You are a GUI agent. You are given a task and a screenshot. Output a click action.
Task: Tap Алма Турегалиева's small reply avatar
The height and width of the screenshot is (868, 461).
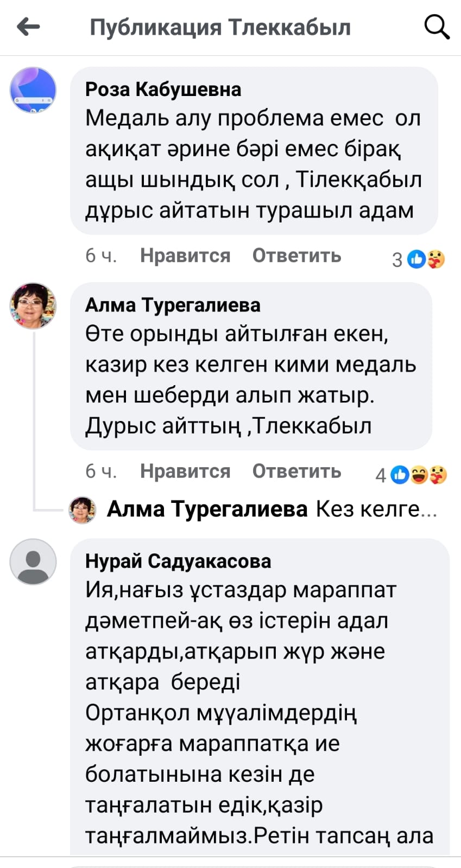point(83,509)
